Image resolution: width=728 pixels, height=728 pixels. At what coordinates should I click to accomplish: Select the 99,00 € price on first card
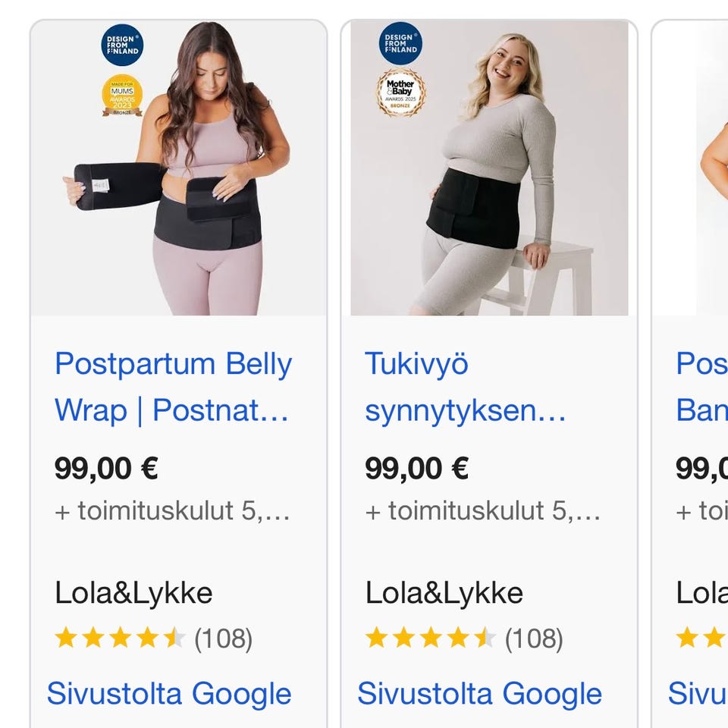106,468
